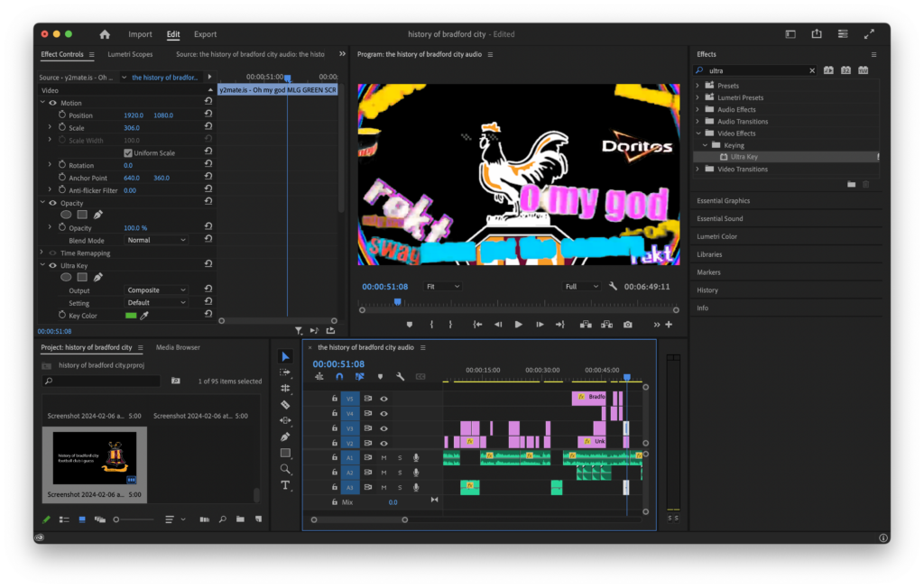
Task: Add marker in timeline header
Action: point(380,376)
